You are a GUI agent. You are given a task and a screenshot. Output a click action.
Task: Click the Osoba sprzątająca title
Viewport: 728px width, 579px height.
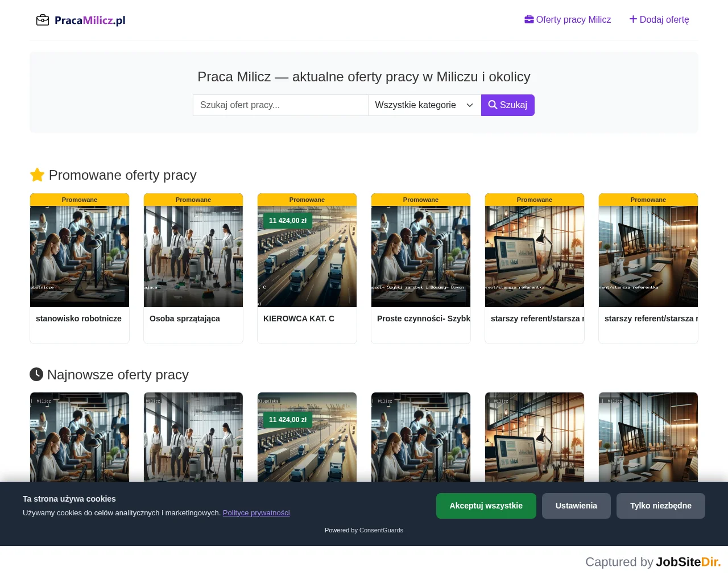[x=185, y=319]
